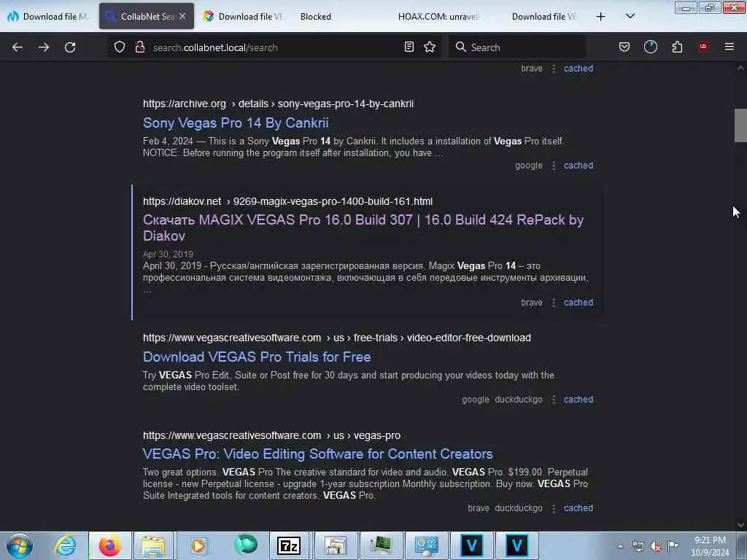
Task: Open the taskbar clock showing 9:21 PM
Action: pyautogui.click(x=710, y=546)
